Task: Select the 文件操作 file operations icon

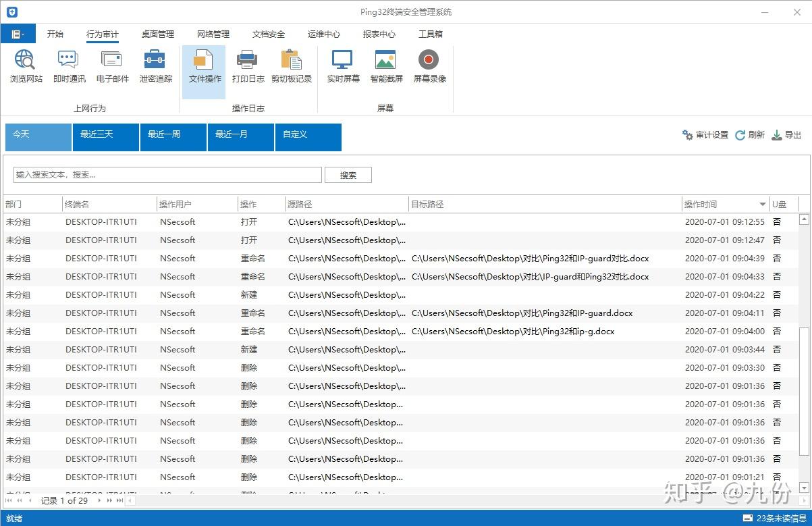Action: coord(203,68)
